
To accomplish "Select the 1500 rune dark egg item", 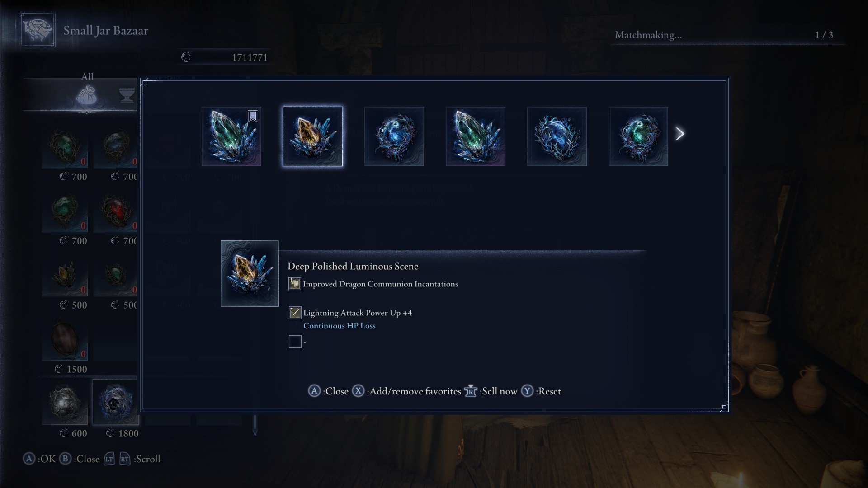I will (65, 338).
